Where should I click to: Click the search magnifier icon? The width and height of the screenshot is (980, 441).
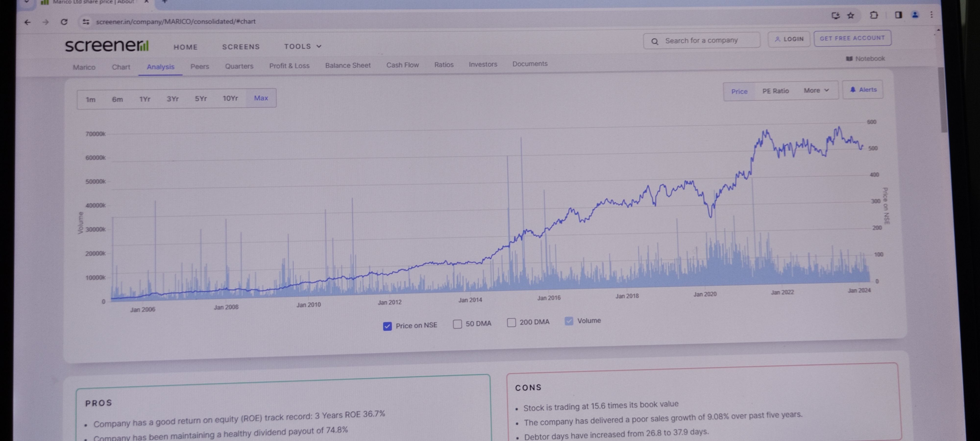tap(655, 41)
